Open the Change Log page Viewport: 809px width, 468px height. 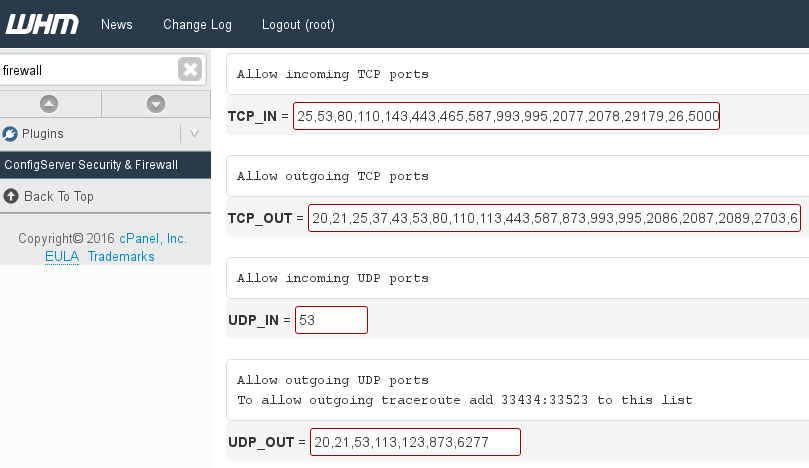pyautogui.click(x=198, y=25)
